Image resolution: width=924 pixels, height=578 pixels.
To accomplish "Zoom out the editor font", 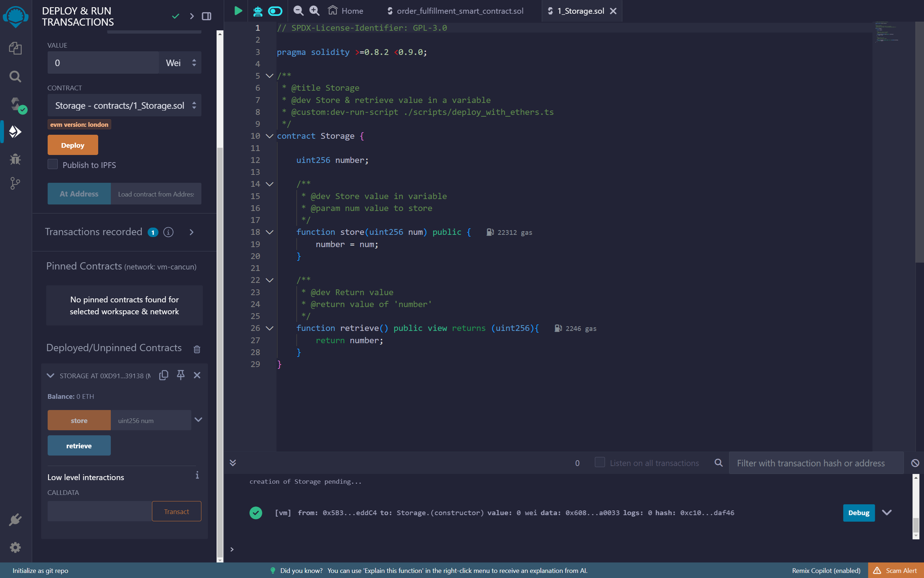I will pyautogui.click(x=298, y=11).
